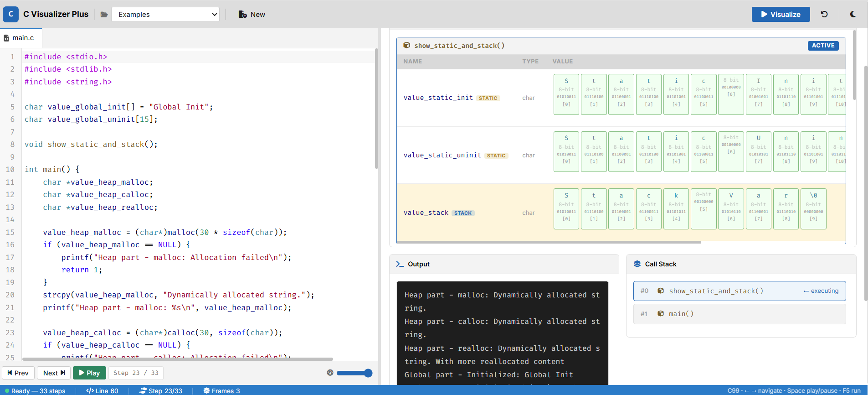This screenshot has width=868, height=395.
Task: Click the layers icon beside Call Stack
Action: click(637, 264)
